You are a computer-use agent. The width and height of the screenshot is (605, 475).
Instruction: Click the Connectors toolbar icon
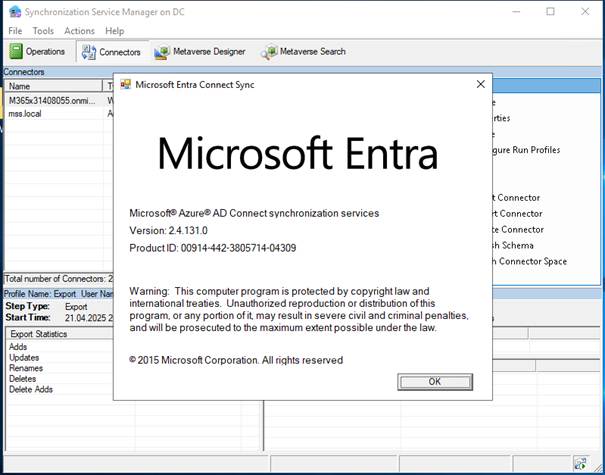click(x=89, y=52)
